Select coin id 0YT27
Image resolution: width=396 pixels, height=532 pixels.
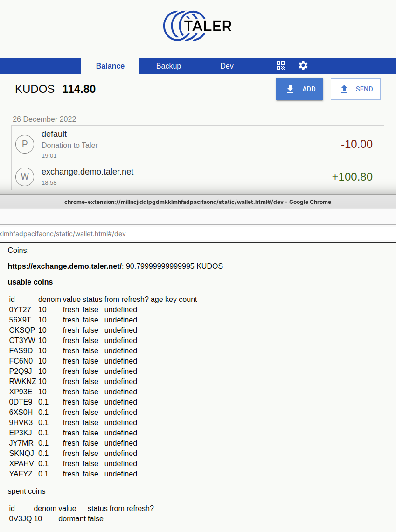(x=20, y=310)
